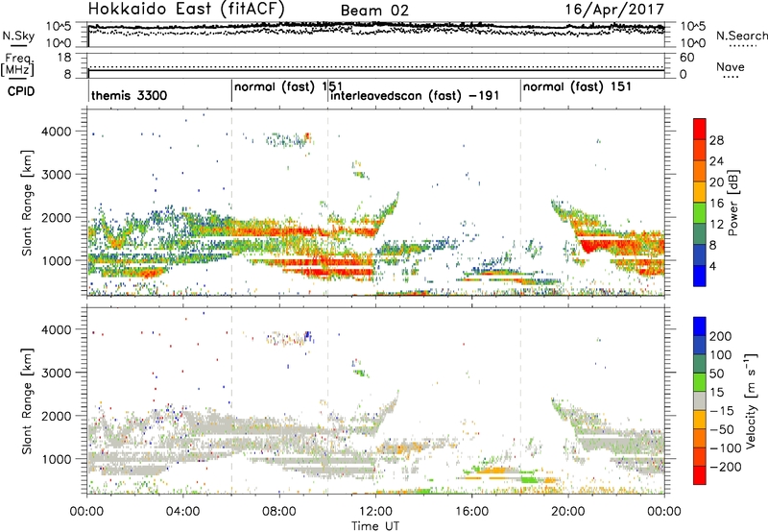
Task: Click the '20' label on Power colorbar
Action: (716, 182)
